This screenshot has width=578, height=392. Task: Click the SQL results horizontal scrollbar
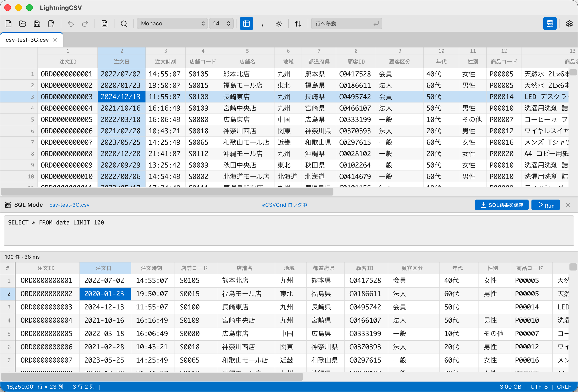(152, 377)
